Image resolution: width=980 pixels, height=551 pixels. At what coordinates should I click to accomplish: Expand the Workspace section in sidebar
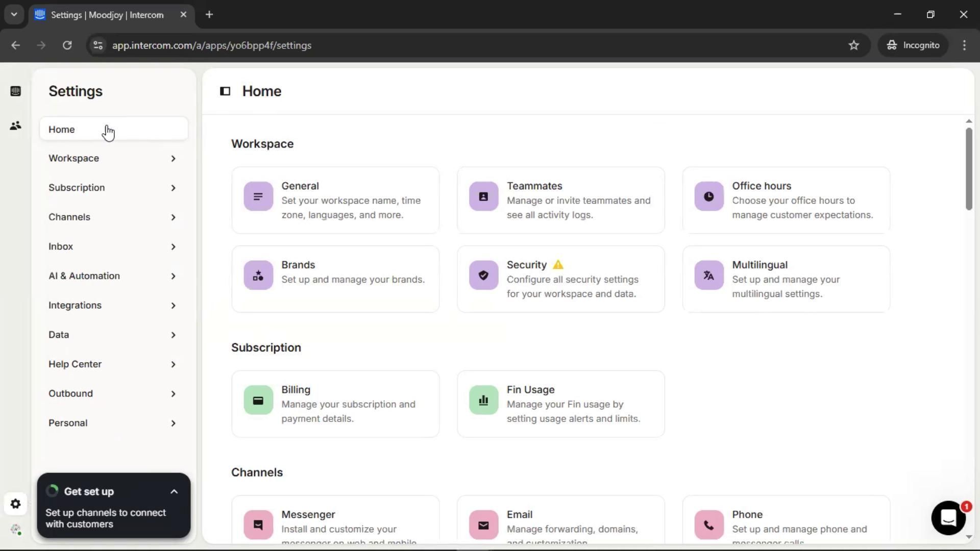tap(112, 159)
